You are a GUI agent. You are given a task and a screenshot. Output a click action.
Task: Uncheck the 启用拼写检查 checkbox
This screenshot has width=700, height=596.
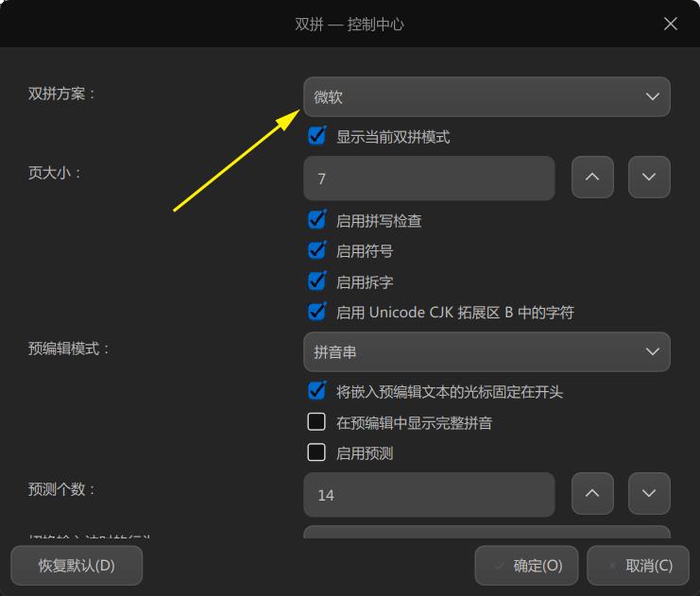(317, 220)
